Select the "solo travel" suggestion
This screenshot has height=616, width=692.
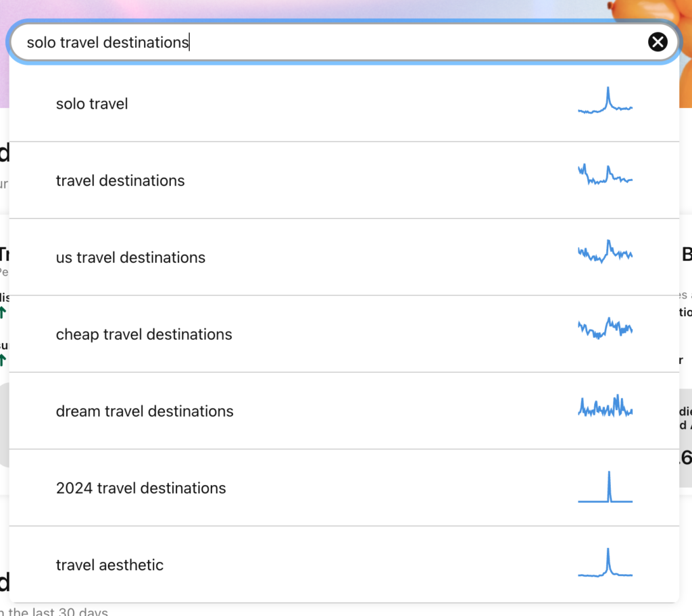[x=92, y=104]
